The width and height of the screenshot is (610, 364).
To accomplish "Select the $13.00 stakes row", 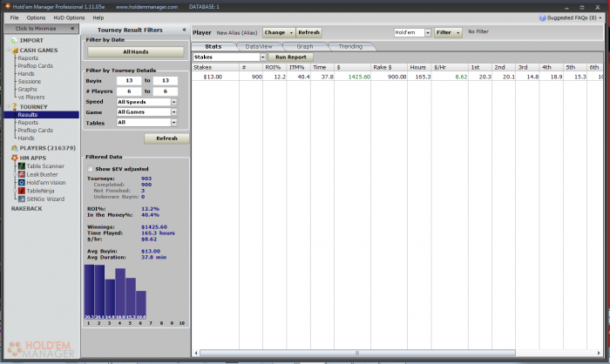I will coord(396,77).
